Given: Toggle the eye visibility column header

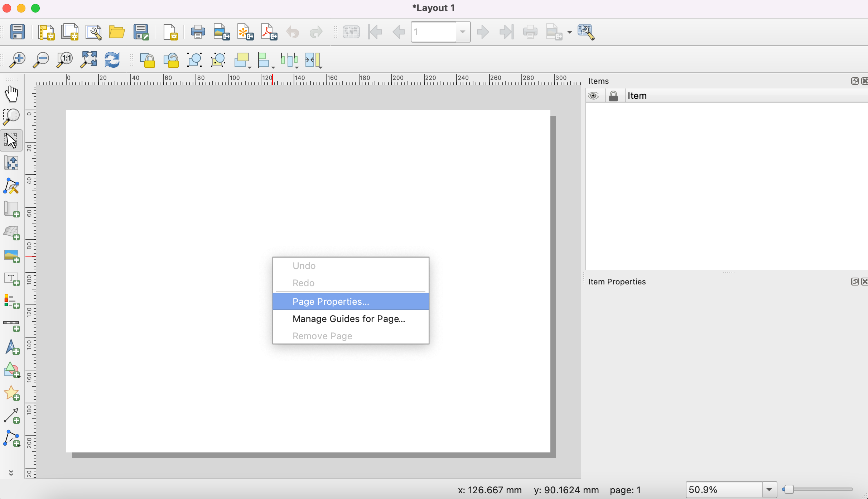Looking at the screenshot, I should 593,96.
